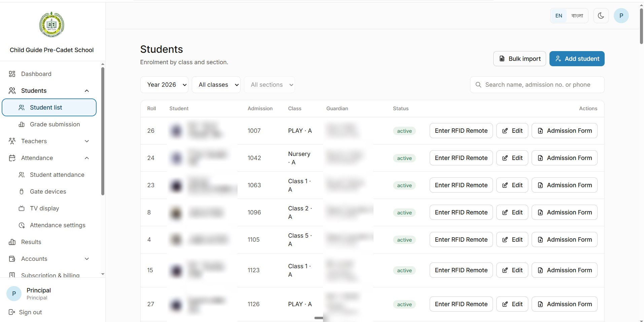The height and width of the screenshot is (322, 644).
Task: Expand the Accounts menu chevron
Action: [87, 259]
